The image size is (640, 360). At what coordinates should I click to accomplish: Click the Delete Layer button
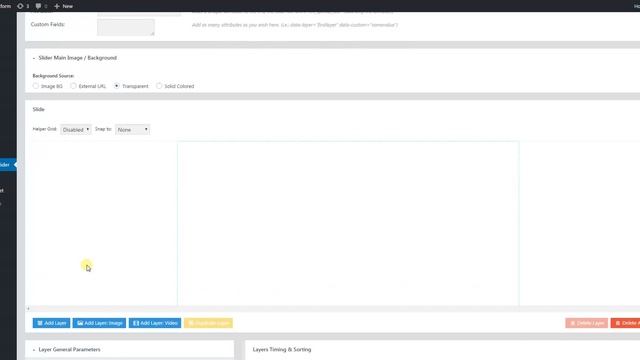[x=587, y=323]
